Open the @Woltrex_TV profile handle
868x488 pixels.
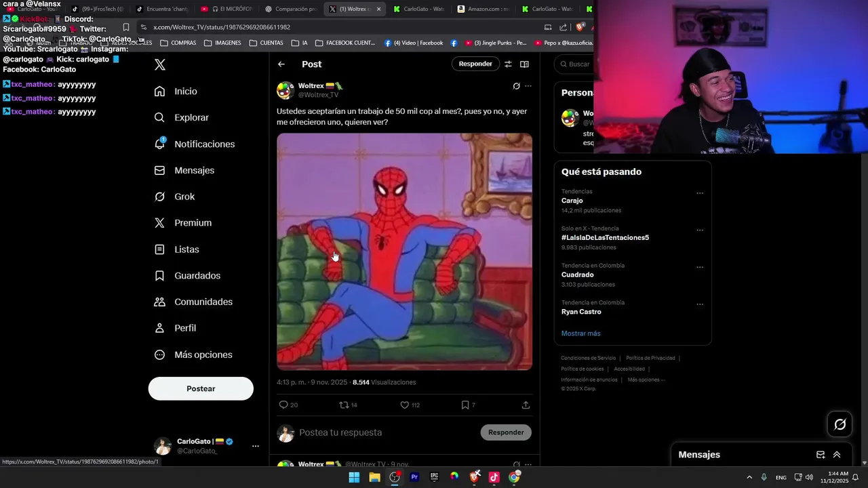(x=318, y=95)
